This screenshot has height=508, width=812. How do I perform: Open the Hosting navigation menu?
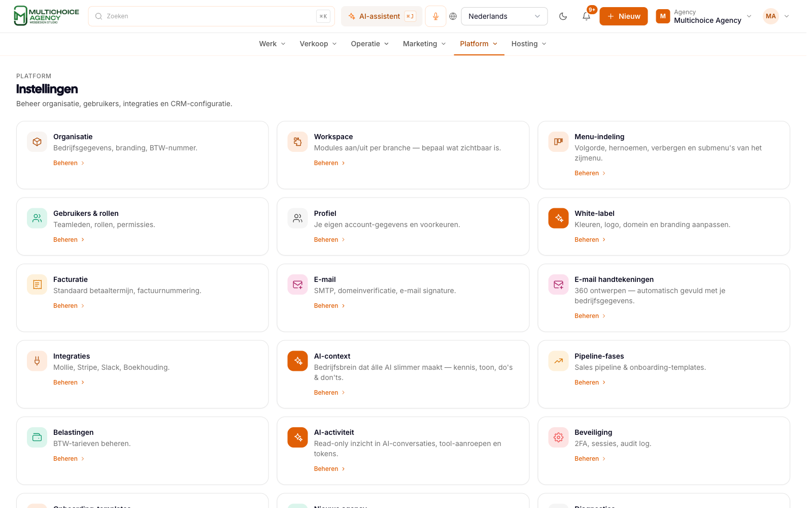[529, 44]
